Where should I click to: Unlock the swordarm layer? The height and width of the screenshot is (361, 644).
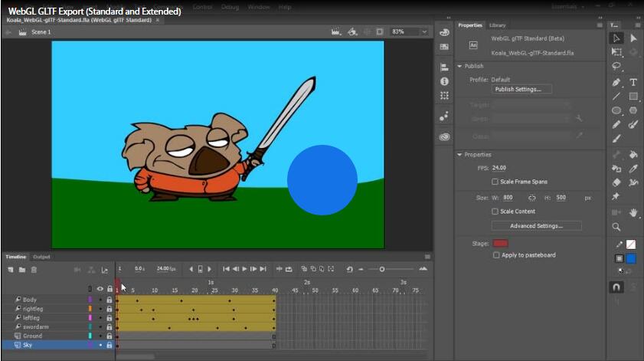coord(110,327)
